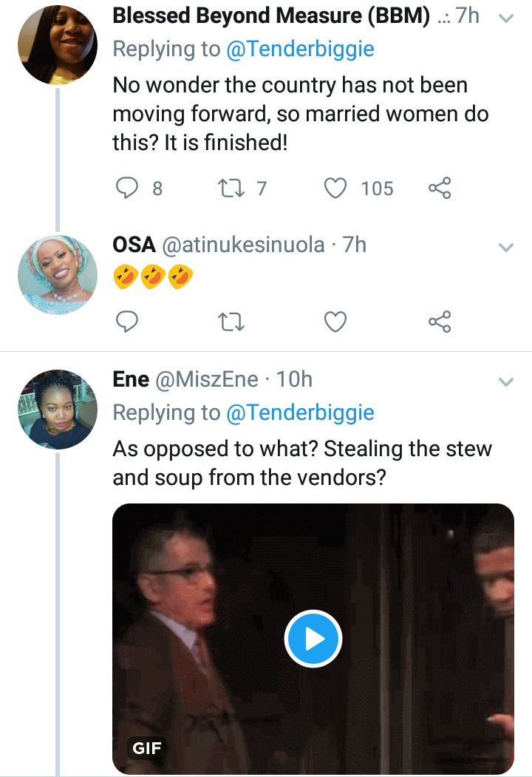Open options chevron on OSA's tweet
The height and width of the screenshot is (777, 532).
pos(505,247)
